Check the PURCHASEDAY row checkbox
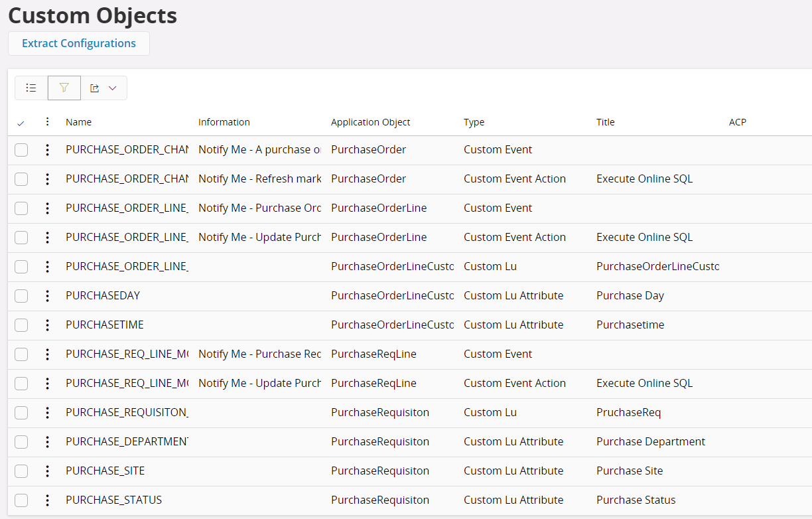This screenshot has height=519, width=812. 21,296
